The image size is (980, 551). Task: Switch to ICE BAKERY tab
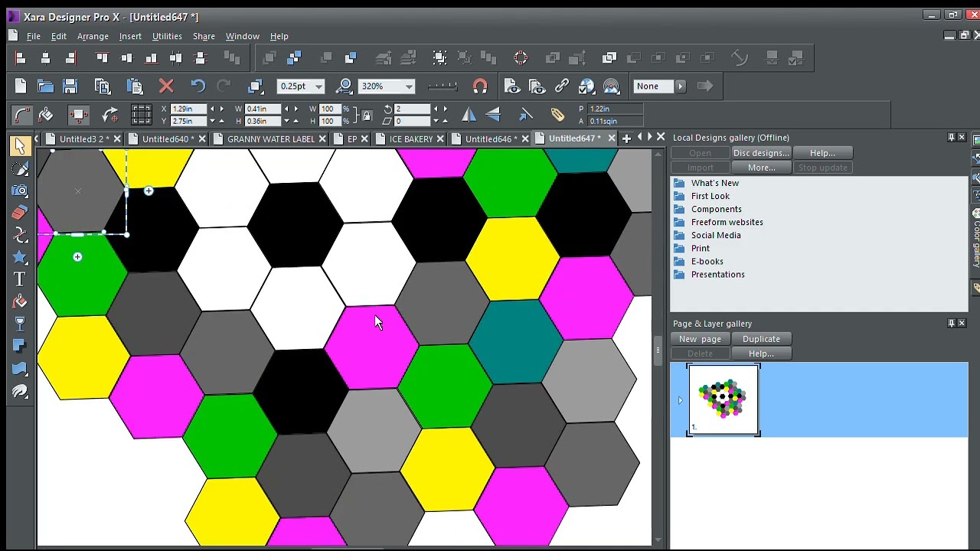click(x=411, y=139)
